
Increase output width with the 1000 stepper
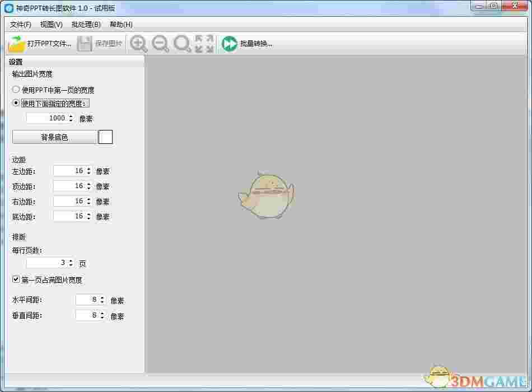71,115
